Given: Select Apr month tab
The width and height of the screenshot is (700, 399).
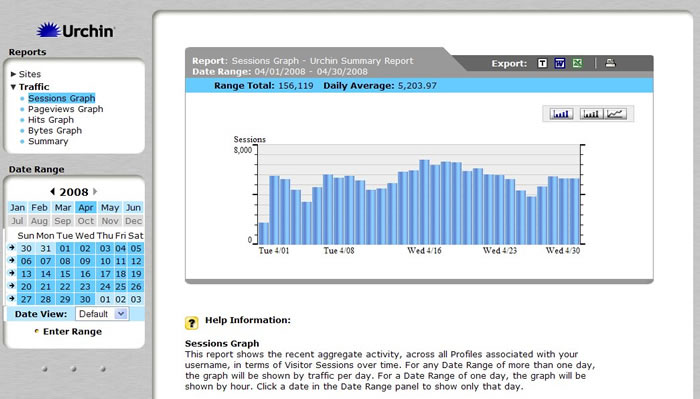Looking at the screenshot, I should (x=86, y=208).
